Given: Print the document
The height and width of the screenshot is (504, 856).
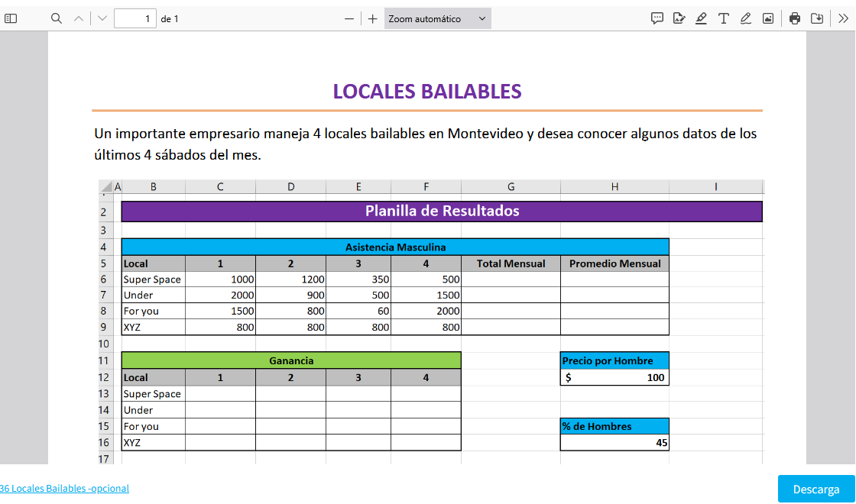Looking at the screenshot, I should click(795, 18).
